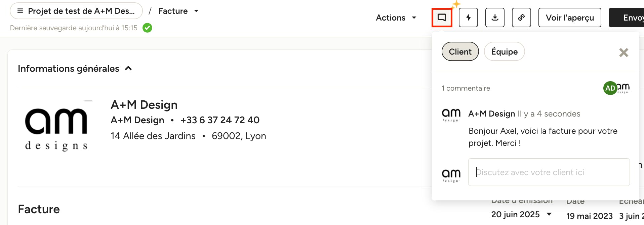
Task: Click the green saved checkmark icon
Action: click(x=147, y=28)
